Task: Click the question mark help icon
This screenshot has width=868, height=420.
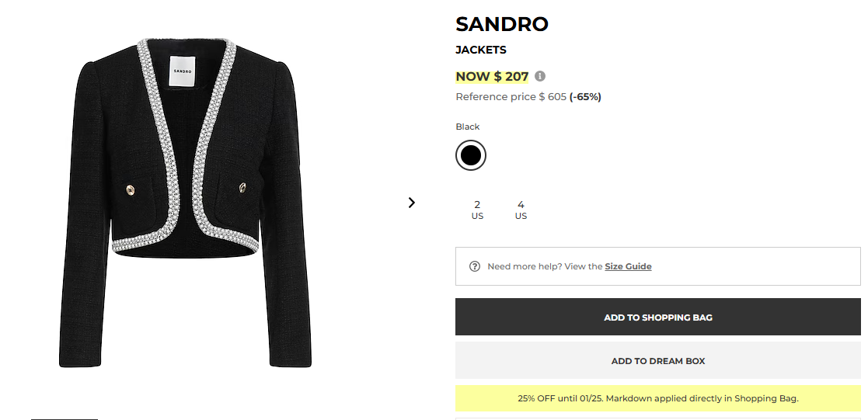Action: (475, 266)
